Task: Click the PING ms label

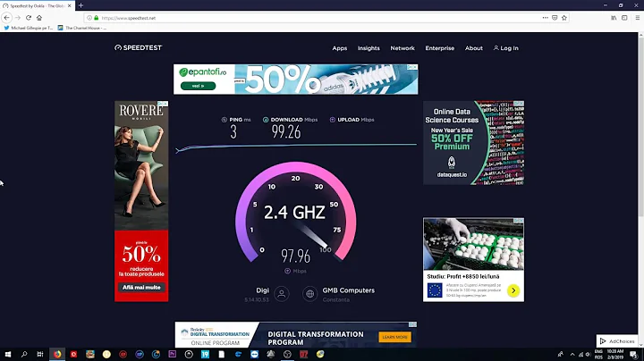Action: 236,120
